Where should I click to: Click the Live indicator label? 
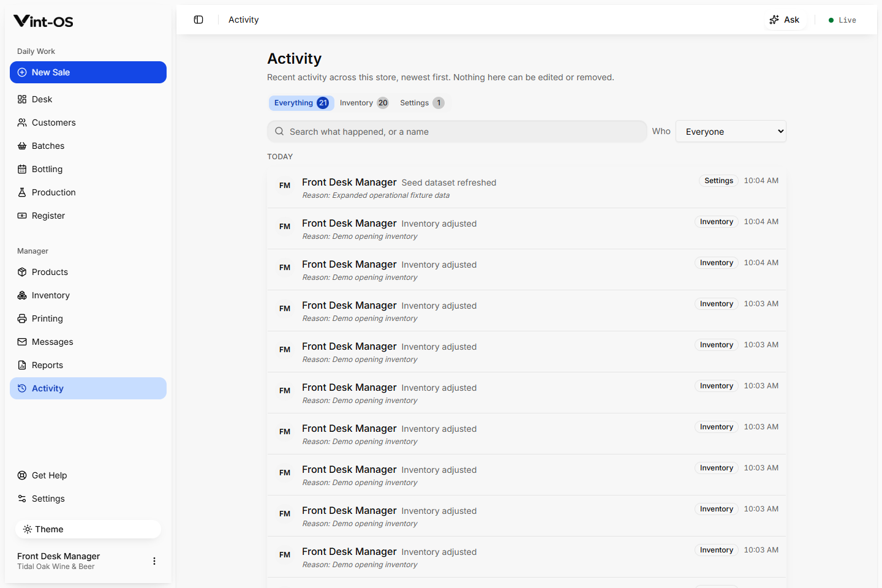click(847, 20)
